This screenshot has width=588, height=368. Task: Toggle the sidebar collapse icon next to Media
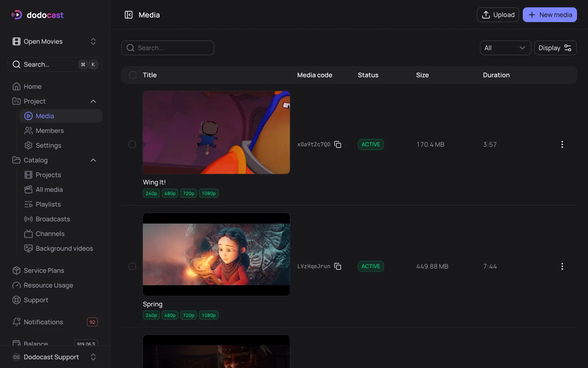[x=129, y=15]
